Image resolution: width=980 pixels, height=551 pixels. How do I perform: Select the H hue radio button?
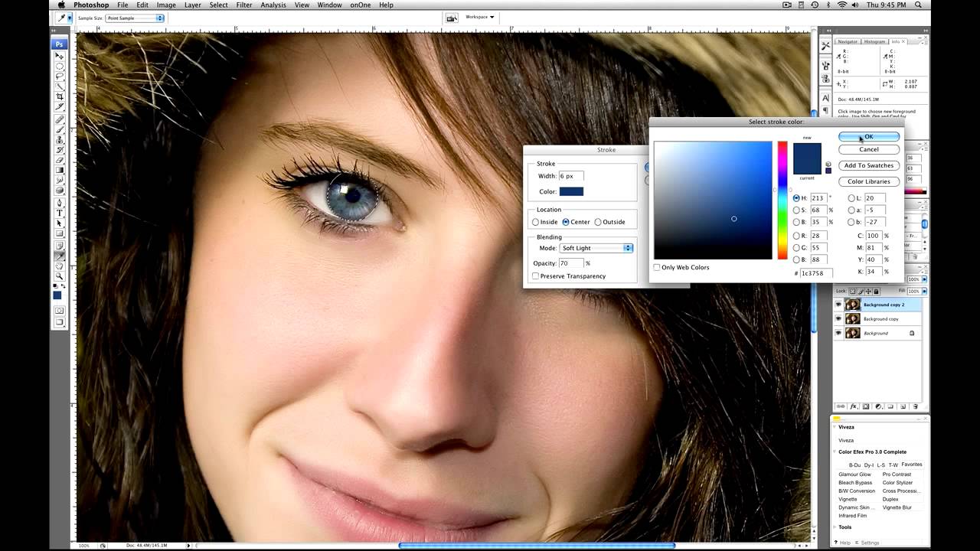click(x=797, y=198)
